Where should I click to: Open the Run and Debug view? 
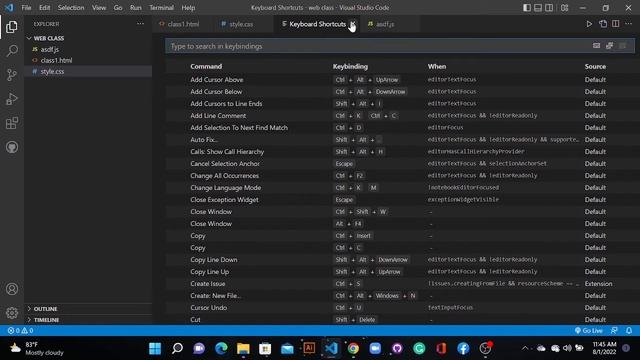(12, 99)
